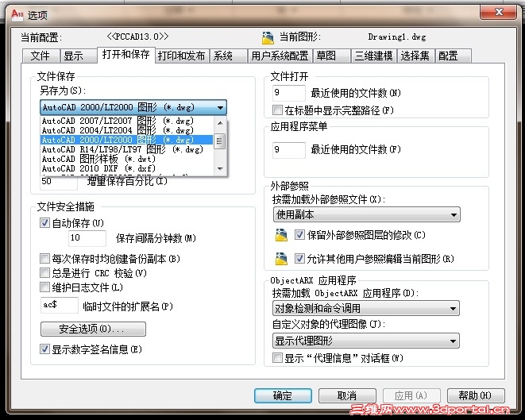Click the 增量保存百分比 input field
525x420 pixels.
coord(59,182)
